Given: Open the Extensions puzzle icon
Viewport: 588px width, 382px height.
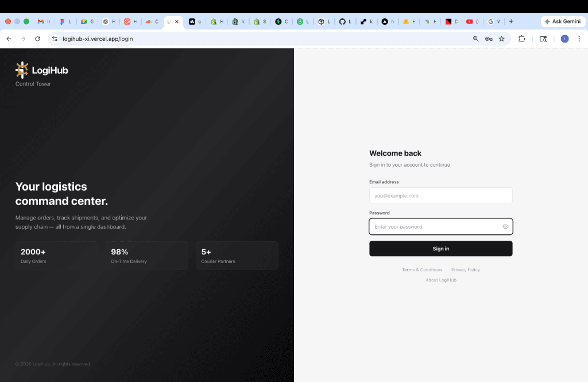Looking at the screenshot, I should (521, 38).
